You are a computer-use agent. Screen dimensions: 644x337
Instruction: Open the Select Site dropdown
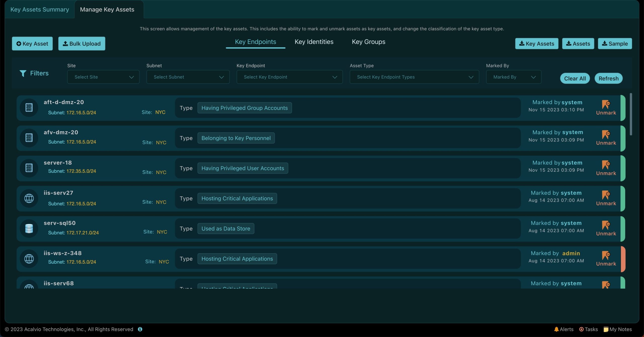click(103, 77)
